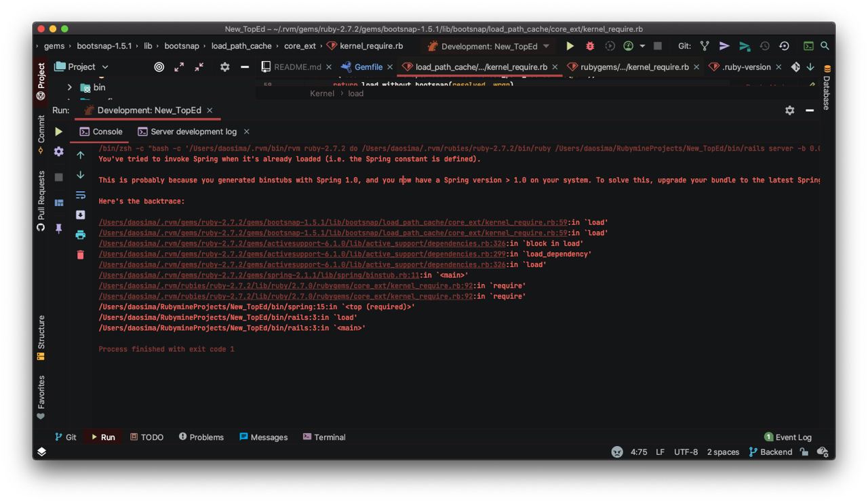Viewport: 868px width, 503px height.
Task: Expand all in the Project panel
Action: [x=179, y=67]
